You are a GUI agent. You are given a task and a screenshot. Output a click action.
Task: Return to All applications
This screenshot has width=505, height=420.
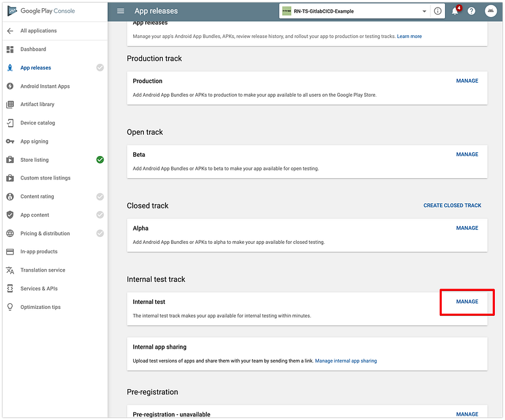tap(39, 31)
